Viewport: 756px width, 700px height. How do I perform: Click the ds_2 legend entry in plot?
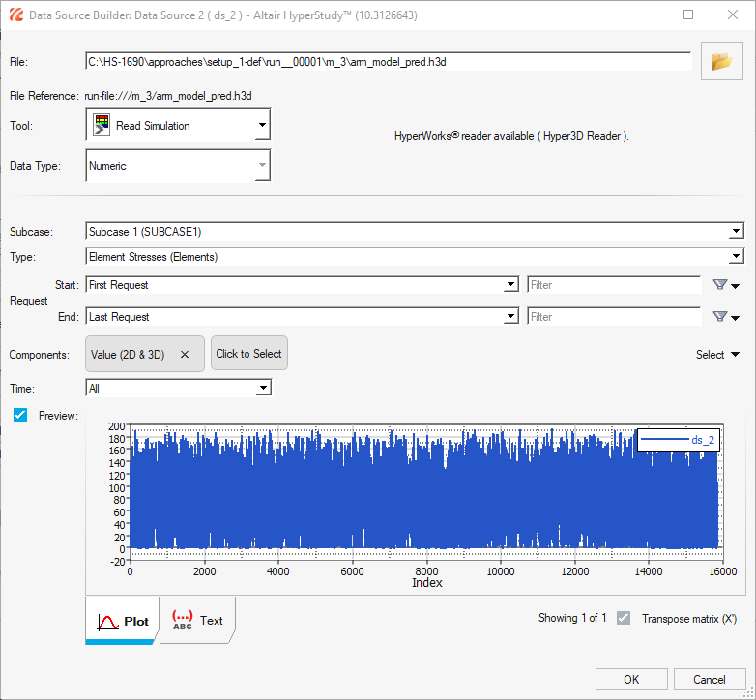click(x=679, y=440)
